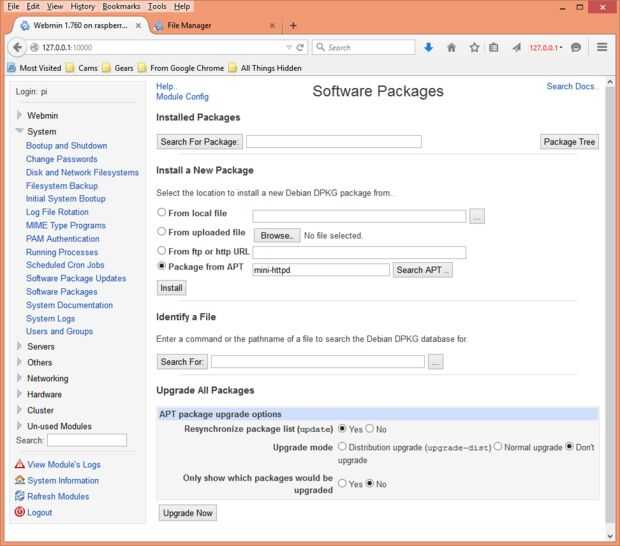Bookmark this page with the star icon

point(474,47)
